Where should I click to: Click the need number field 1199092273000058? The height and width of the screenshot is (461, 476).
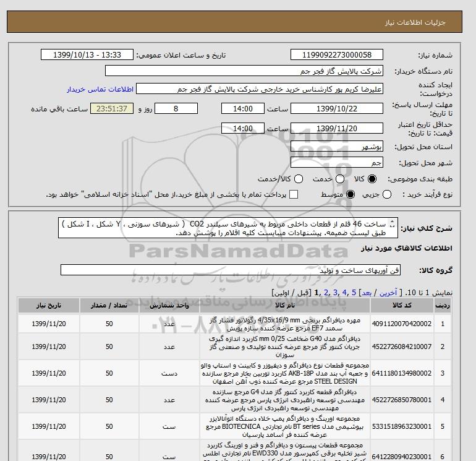click(337, 54)
